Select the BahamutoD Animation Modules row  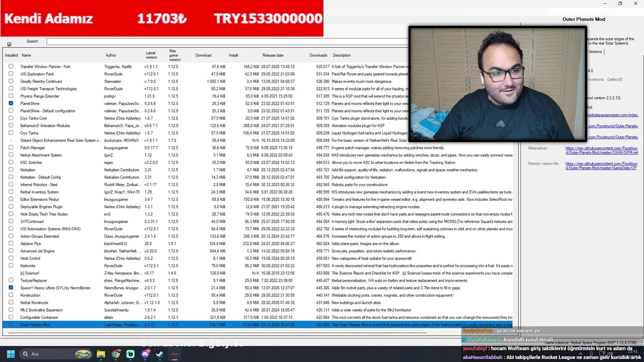(x=259, y=126)
